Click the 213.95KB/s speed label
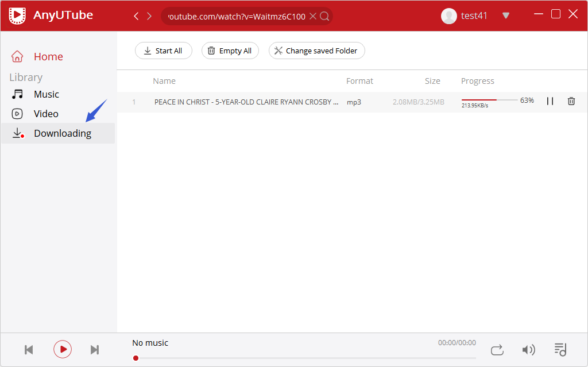This screenshot has height=367, width=588. point(475,106)
